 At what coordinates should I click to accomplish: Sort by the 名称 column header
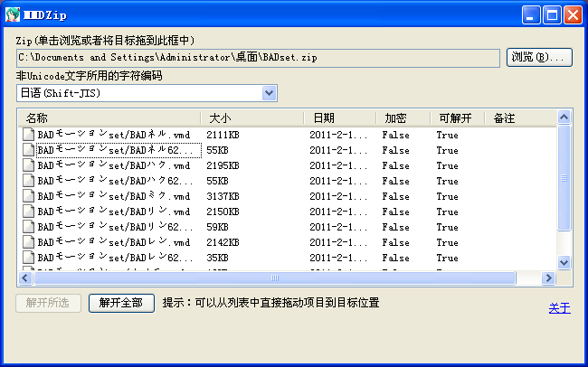coord(109,118)
